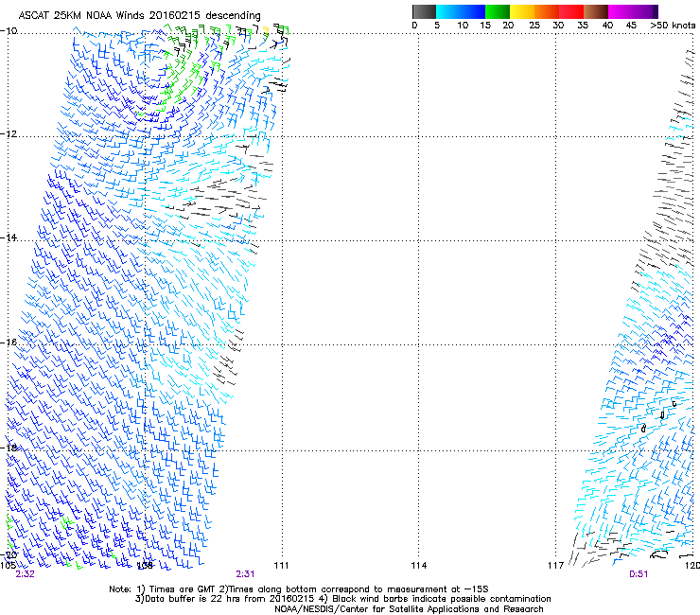This screenshot has height=615, width=700.
Task: Click the green 15–20 knots color segment
Action: point(498,11)
